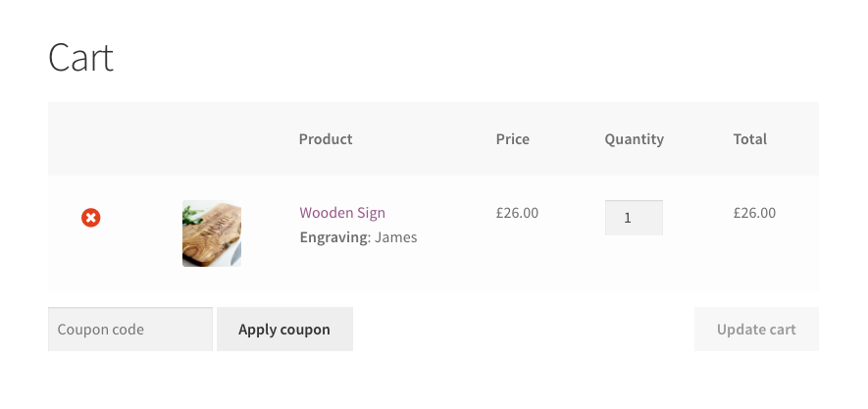Remove Wooden Sign from the cart
Viewport: 868px width, 409px height.
(x=90, y=218)
